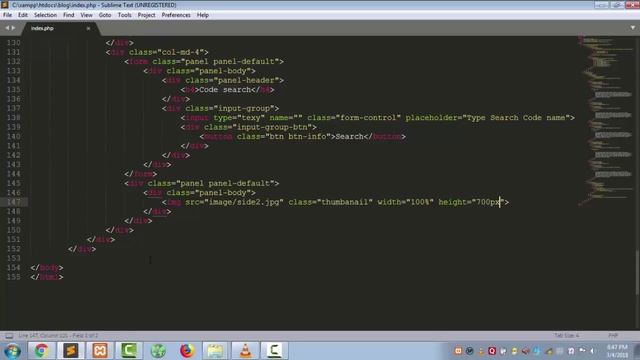Switch to Sublime Text in taskbar
This screenshot has height=360, width=640.
point(71,351)
